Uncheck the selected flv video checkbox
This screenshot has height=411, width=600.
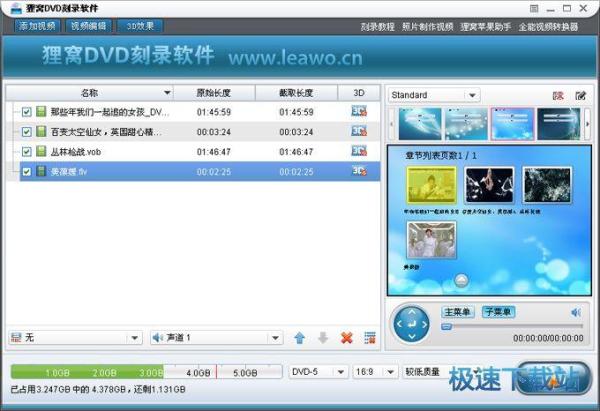pyautogui.click(x=26, y=171)
